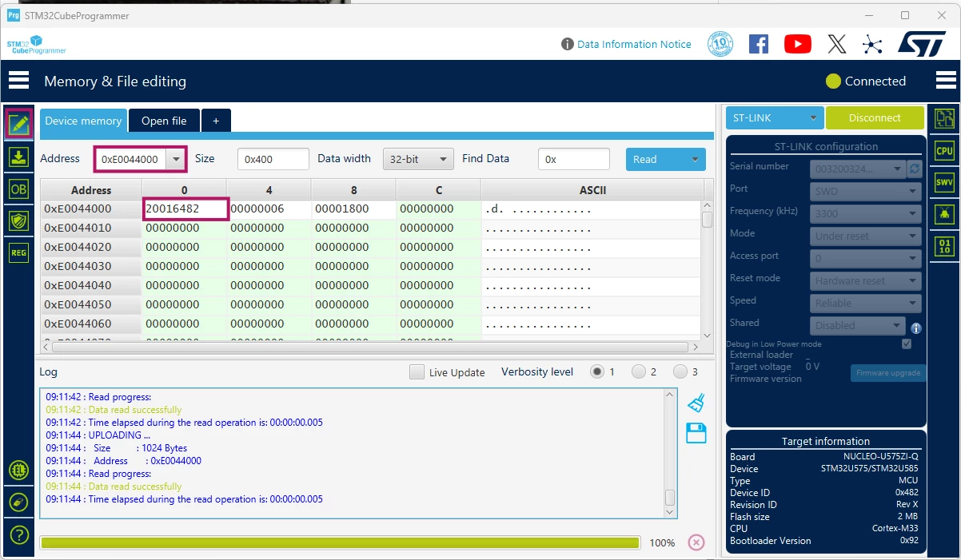Click the green progress bar
This screenshot has width=961, height=560.
pyautogui.click(x=340, y=542)
